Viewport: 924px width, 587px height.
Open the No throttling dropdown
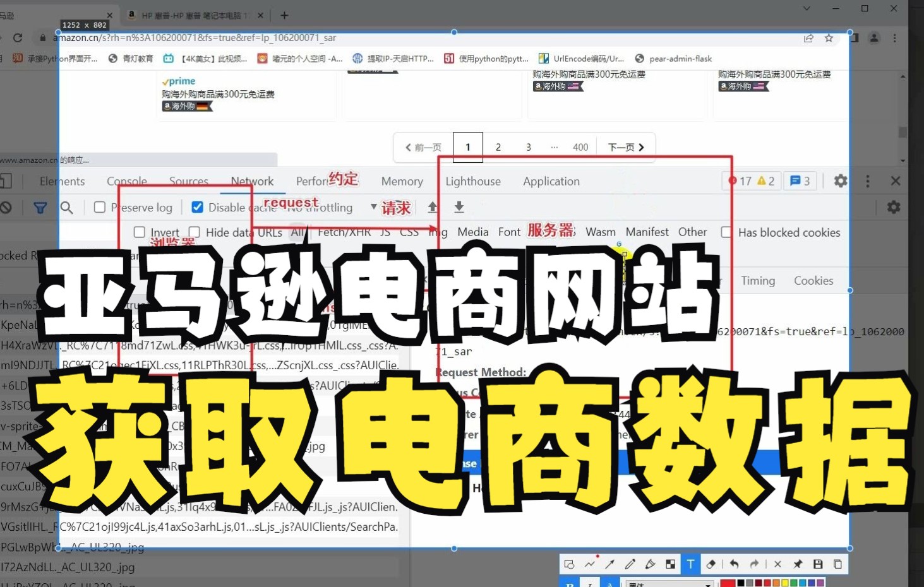[x=332, y=207]
